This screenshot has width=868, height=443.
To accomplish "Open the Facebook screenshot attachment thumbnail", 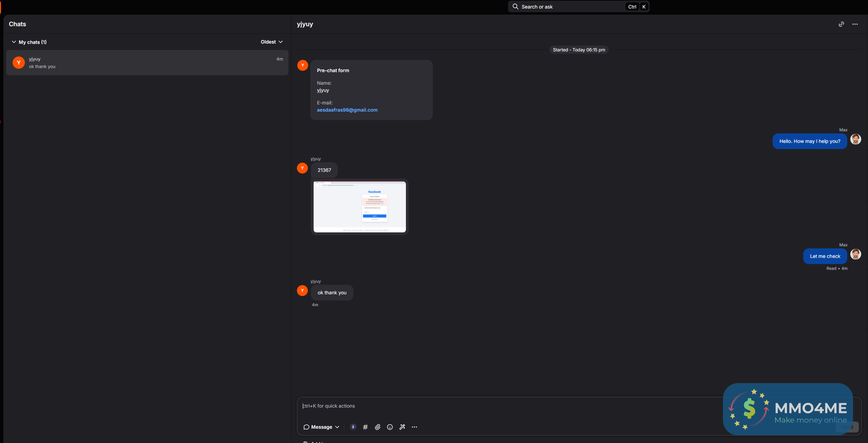I will click(360, 207).
